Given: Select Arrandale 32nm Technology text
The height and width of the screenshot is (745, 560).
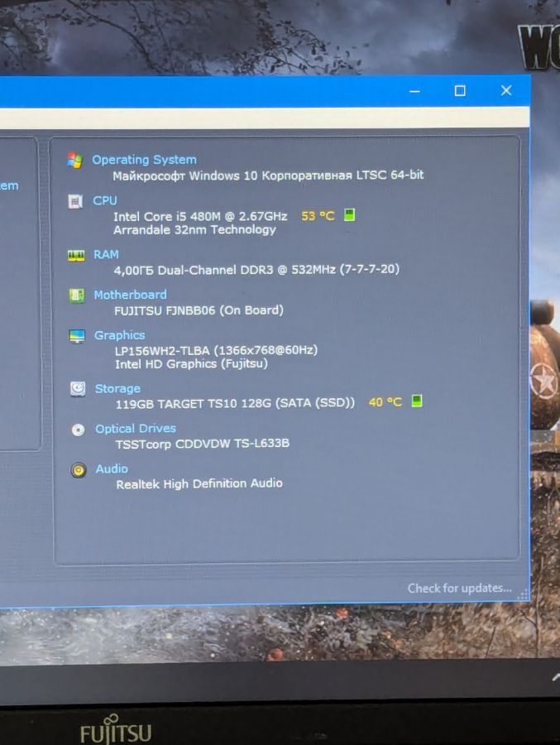Looking at the screenshot, I should pos(194,230).
